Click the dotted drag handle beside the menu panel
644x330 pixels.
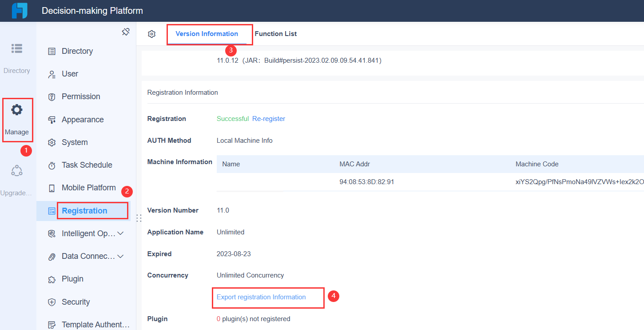(x=139, y=217)
